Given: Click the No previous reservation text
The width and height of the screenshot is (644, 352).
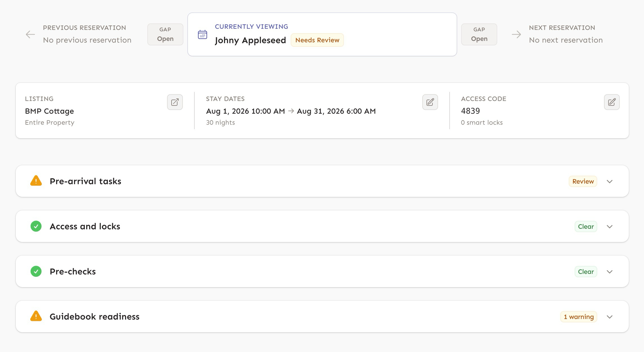Looking at the screenshot, I should coord(87,40).
